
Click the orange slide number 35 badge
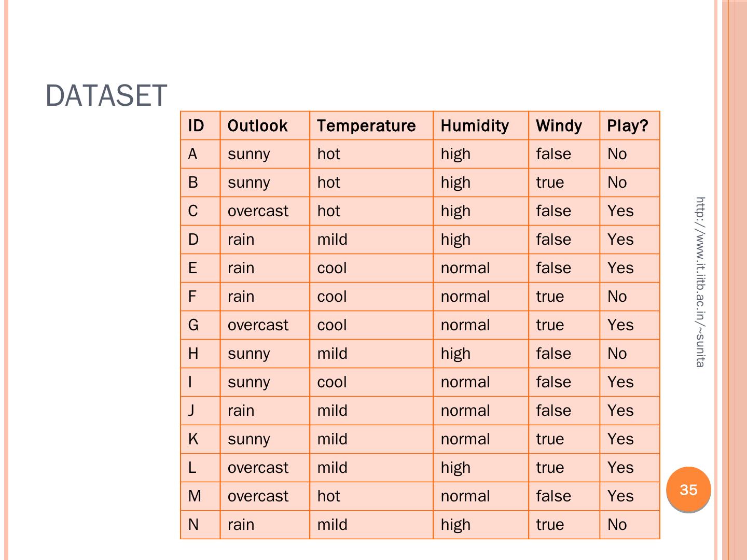coord(688,490)
